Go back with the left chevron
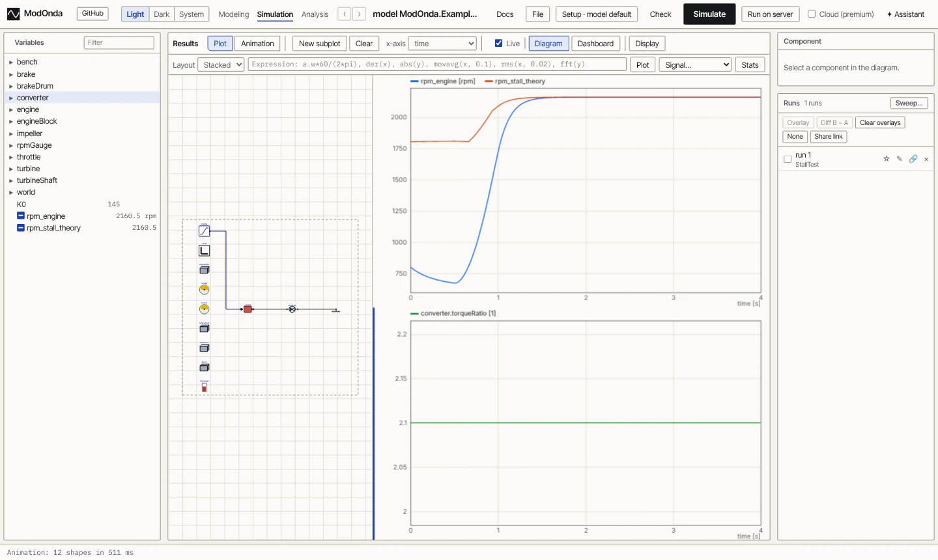Image resolution: width=938 pixels, height=560 pixels. click(x=345, y=14)
